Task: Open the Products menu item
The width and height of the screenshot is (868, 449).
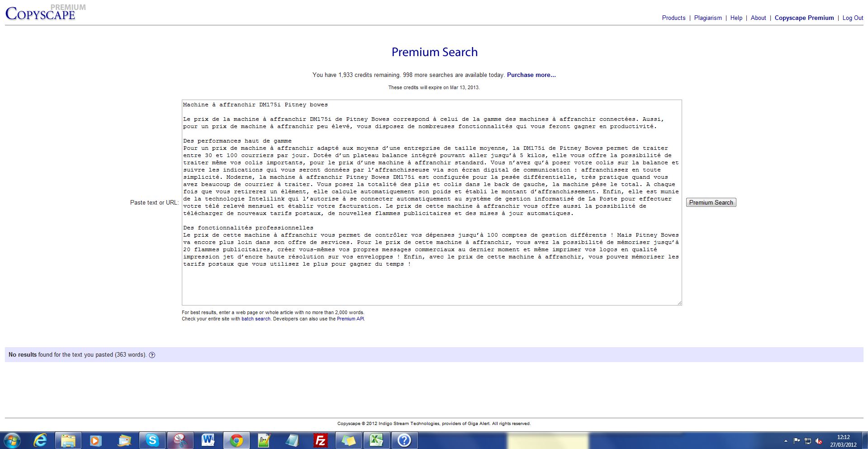Action: (x=674, y=18)
